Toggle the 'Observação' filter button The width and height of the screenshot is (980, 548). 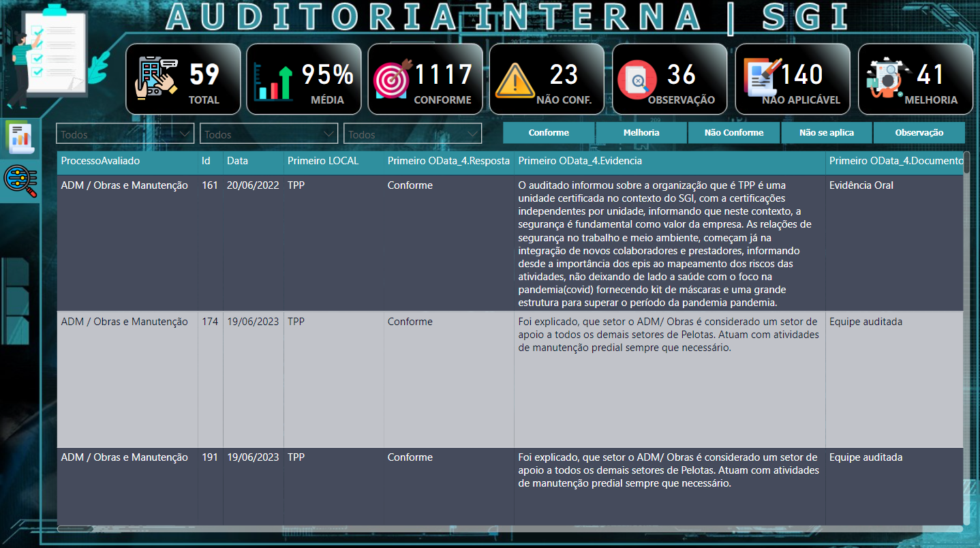(919, 133)
